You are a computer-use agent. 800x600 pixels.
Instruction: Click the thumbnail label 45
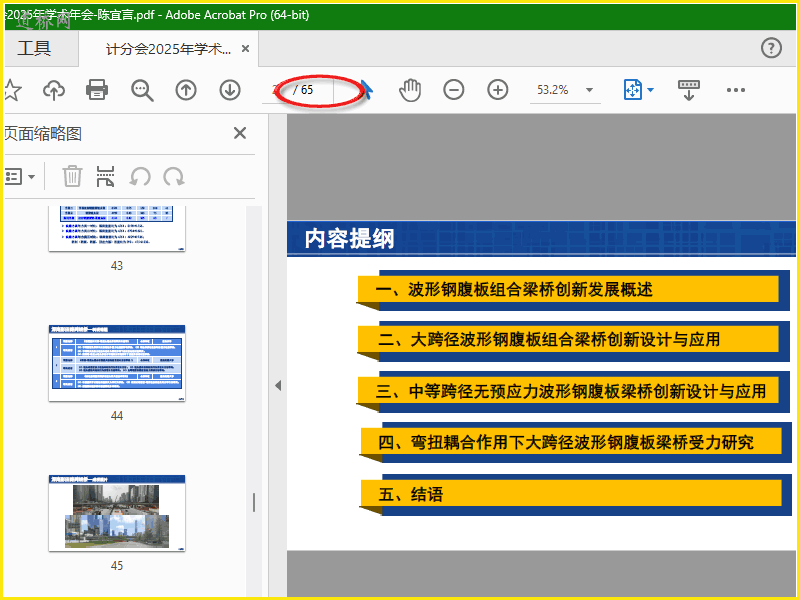coord(117,565)
